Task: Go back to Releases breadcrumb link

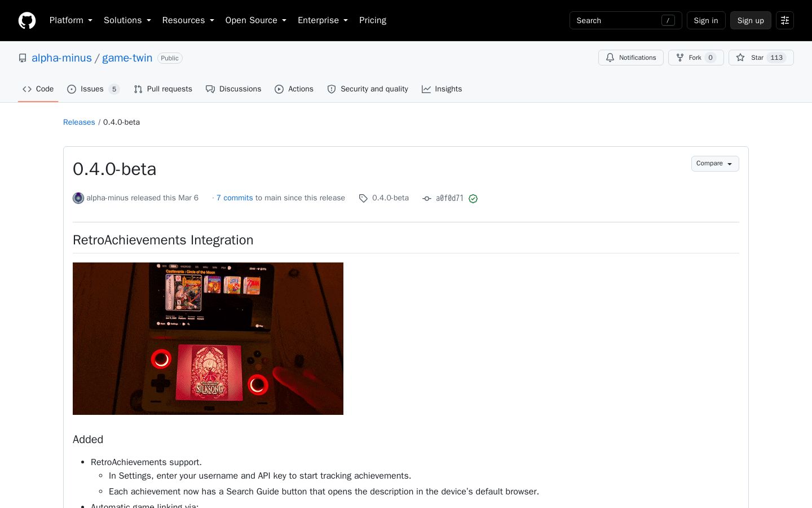Action: [x=79, y=122]
